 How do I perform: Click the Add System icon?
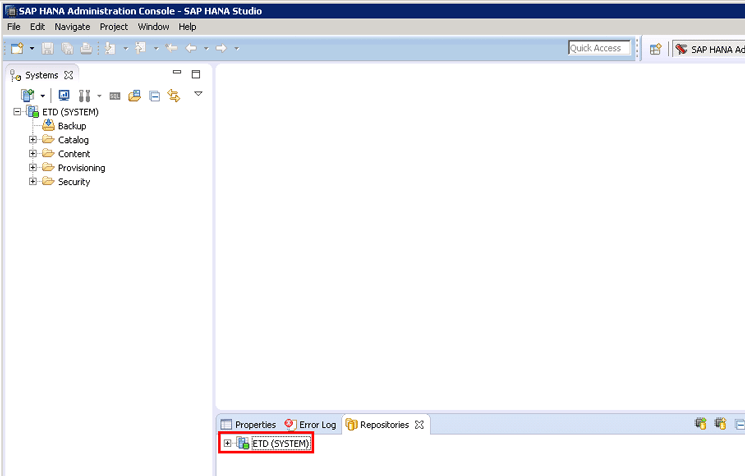28,96
